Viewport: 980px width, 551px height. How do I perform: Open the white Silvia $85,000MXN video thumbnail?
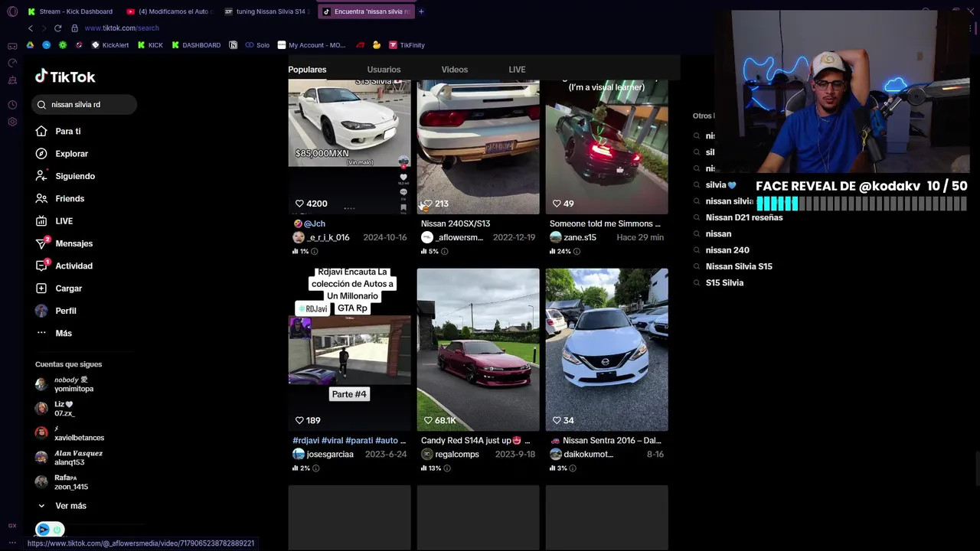[349, 147]
